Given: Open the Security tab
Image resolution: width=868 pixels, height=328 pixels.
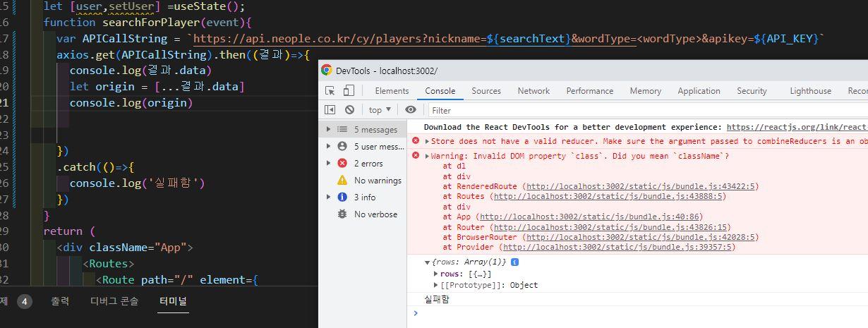Looking at the screenshot, I should (752, 91).
